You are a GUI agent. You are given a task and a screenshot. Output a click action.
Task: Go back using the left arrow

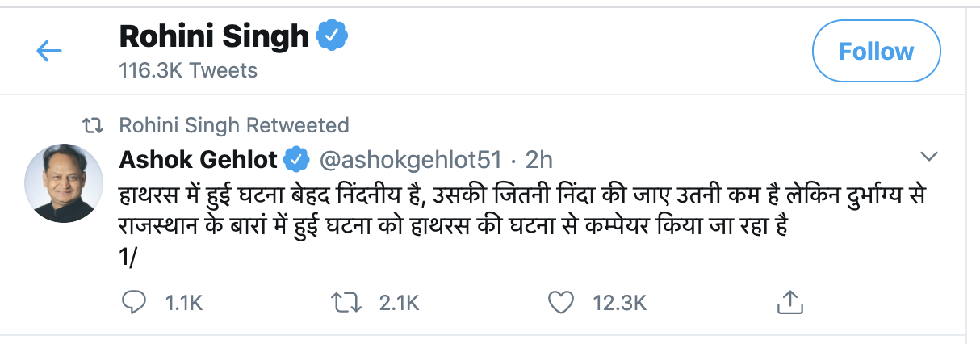tap(49, 52)
